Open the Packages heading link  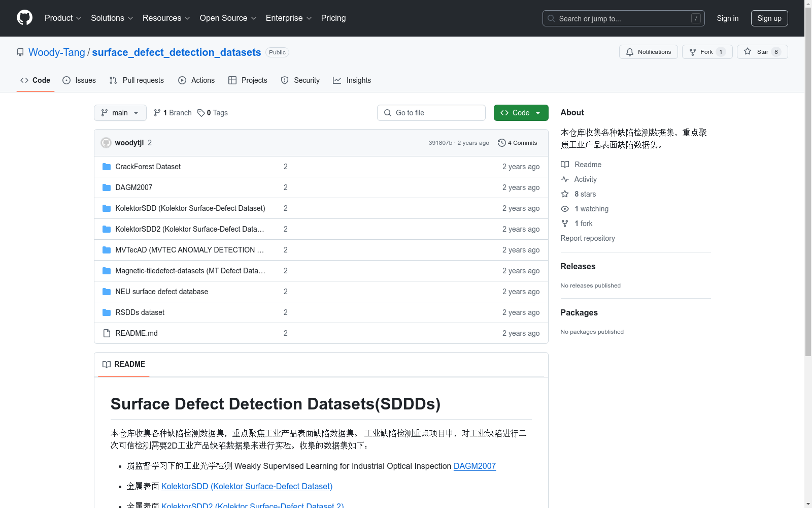tap(579, 312)
